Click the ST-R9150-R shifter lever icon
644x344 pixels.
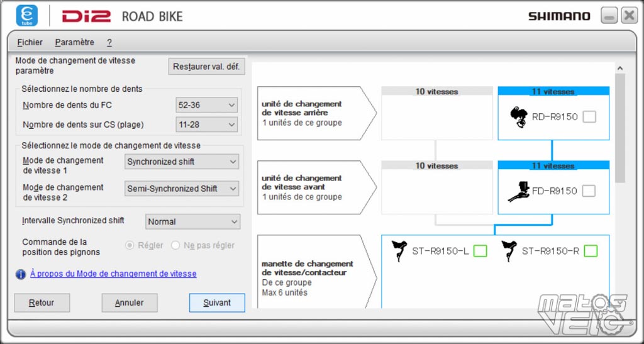[509, 251]
